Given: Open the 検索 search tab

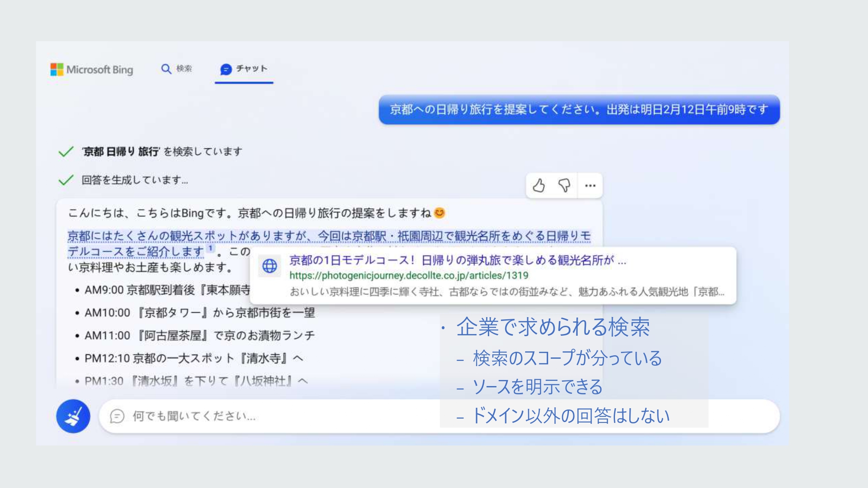Looking at the screenshot, I should (x=177, y=69).
